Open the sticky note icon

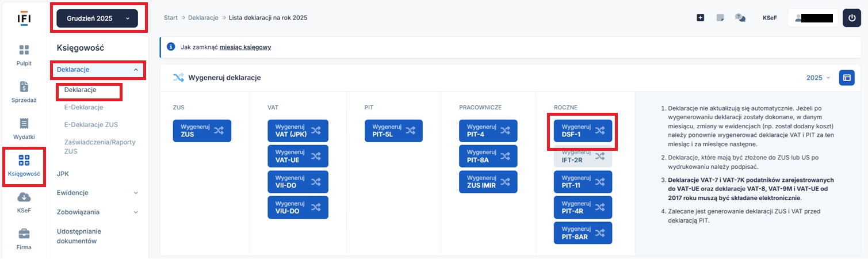point(720,18)
